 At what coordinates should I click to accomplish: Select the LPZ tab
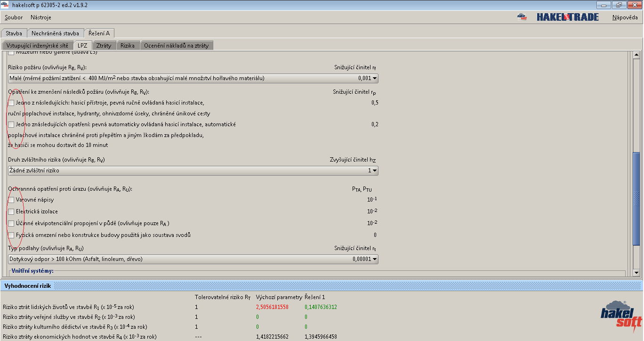tap(82, 46)
